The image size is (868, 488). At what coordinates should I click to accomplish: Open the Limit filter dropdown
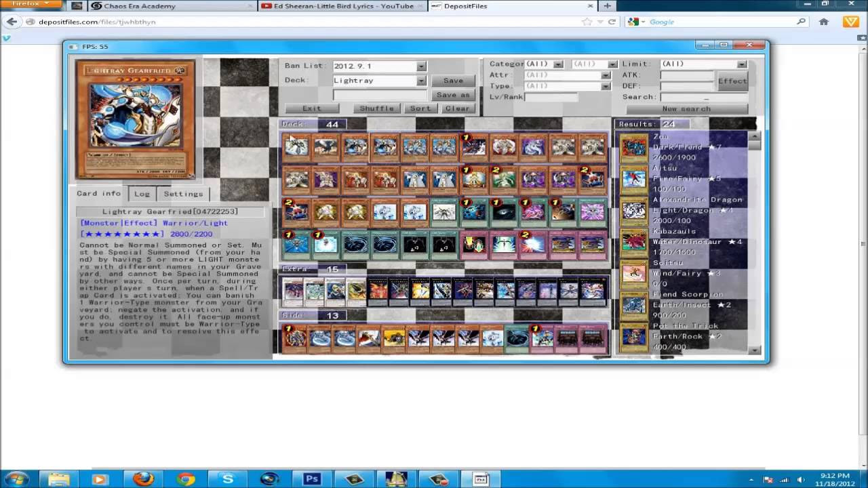741,64
